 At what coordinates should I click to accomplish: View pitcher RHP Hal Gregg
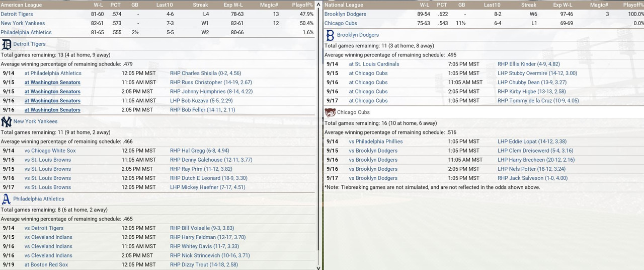click(200, 151)
